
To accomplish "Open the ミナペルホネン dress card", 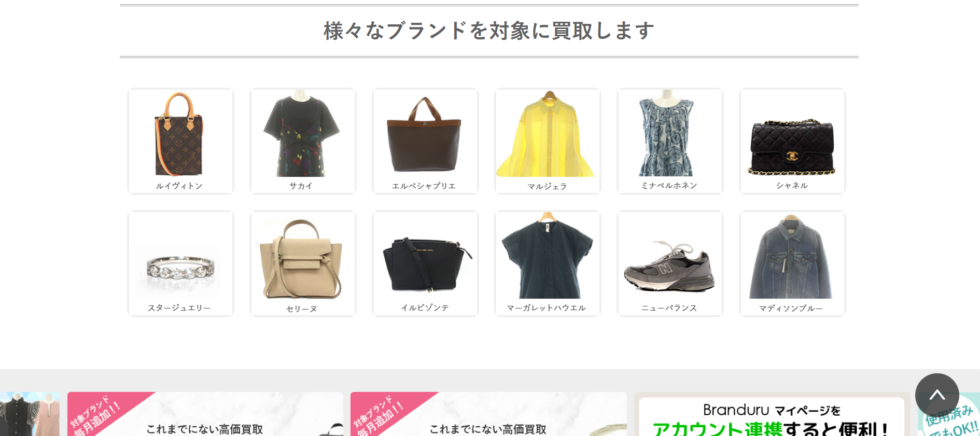I will point(670,141).
